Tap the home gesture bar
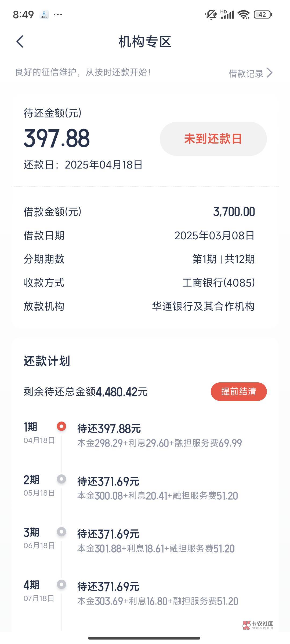The height and width of the screenshot is (644, 290). (x=144, y=638)
